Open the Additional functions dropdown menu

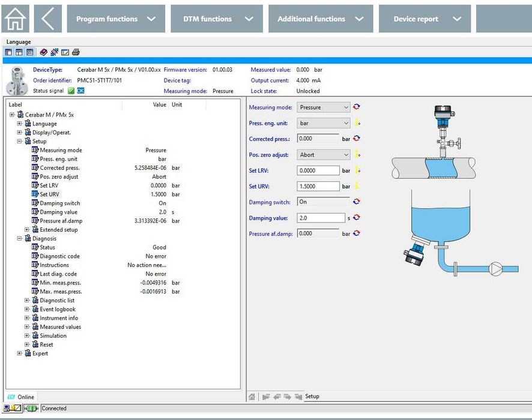coord(321,19)
